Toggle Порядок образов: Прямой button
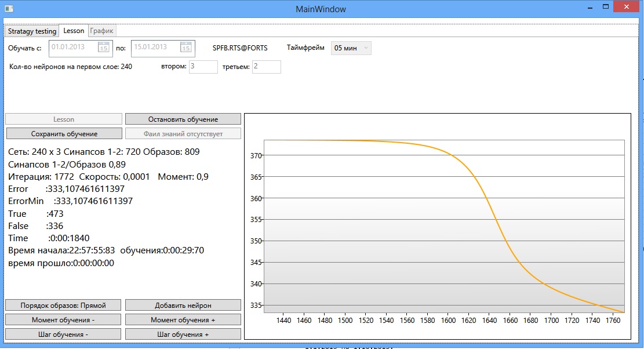 click(63, 305)
